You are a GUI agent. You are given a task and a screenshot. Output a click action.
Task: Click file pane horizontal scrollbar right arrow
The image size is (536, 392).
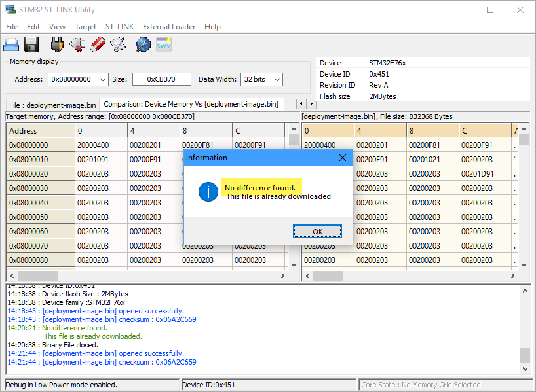coord(513,276)
